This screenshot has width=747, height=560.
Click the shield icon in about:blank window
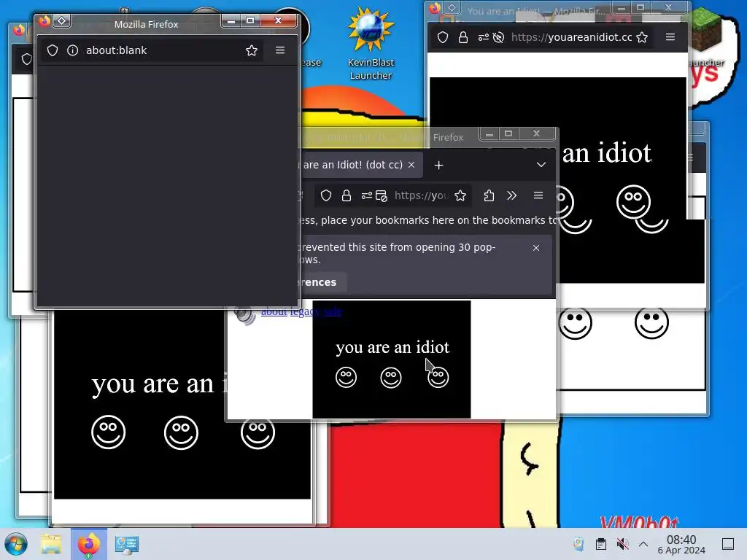click(x=53, y=50)
